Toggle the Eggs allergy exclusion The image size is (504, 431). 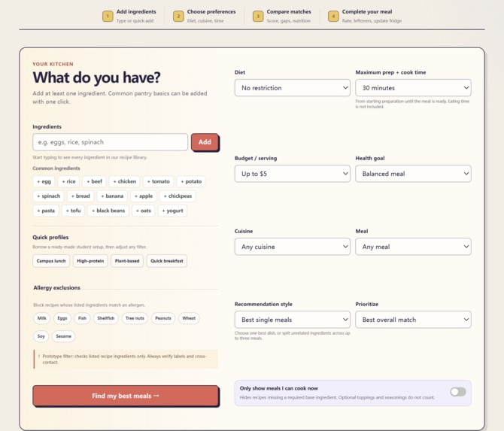coord(62,318)
